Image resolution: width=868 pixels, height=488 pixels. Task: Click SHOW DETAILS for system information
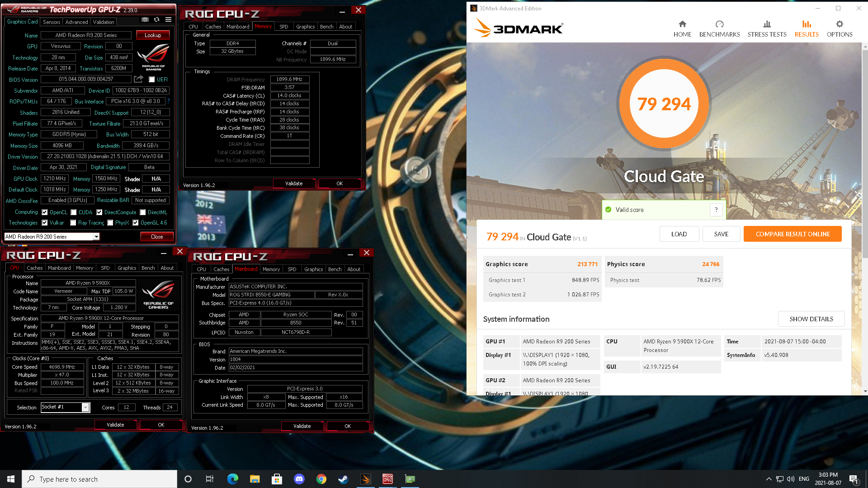[x=811, y=319]
